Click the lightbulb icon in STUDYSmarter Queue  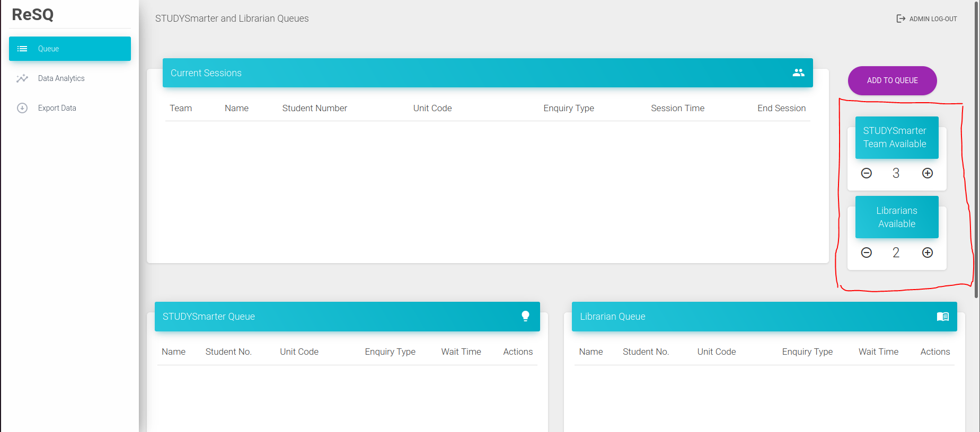525,316
